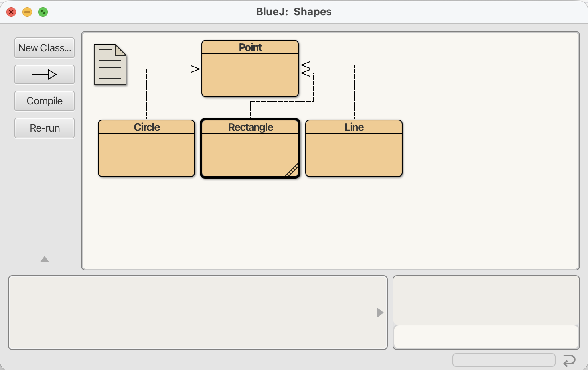The image size is (588, 370).
Task: Click Rectangle's striped resize corner
Action: [x=293, y=171]
